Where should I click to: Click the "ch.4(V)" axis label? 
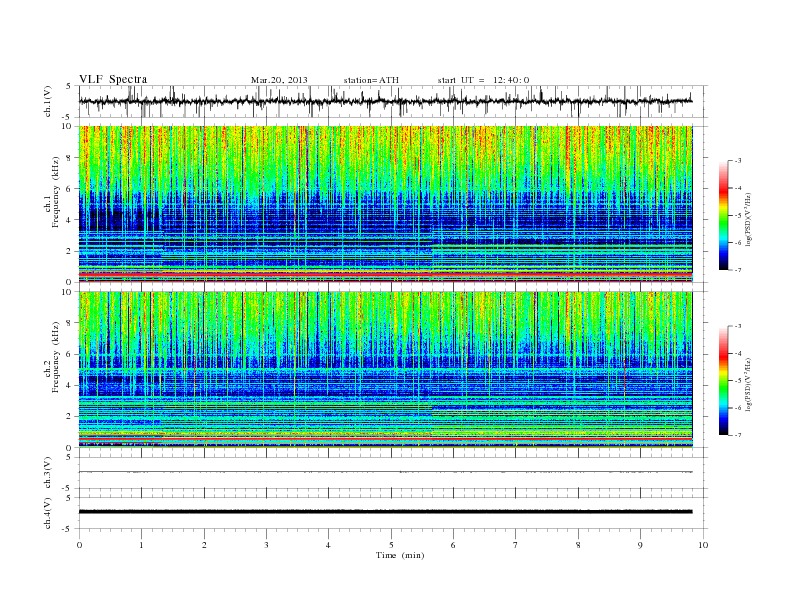click(48, 513)
